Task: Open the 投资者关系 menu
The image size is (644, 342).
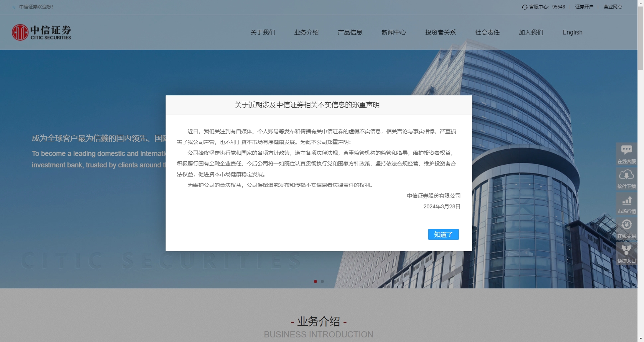Action: (x=440, y=33)
